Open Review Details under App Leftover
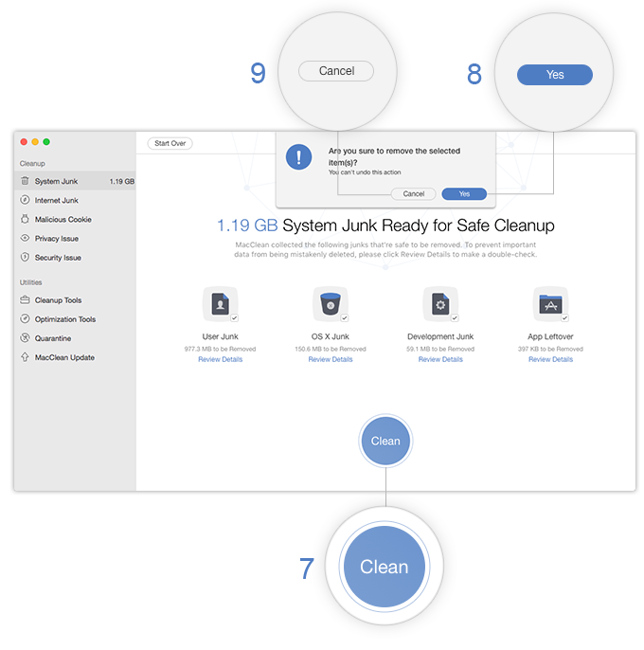 coord(550,359)
